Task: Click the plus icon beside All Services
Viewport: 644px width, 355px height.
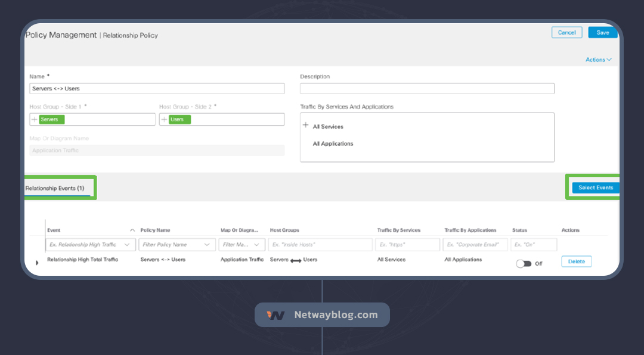Action: pos(306,126)
